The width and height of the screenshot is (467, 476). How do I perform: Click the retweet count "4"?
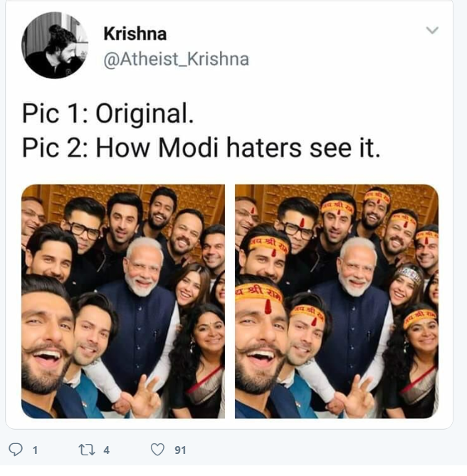106,450
